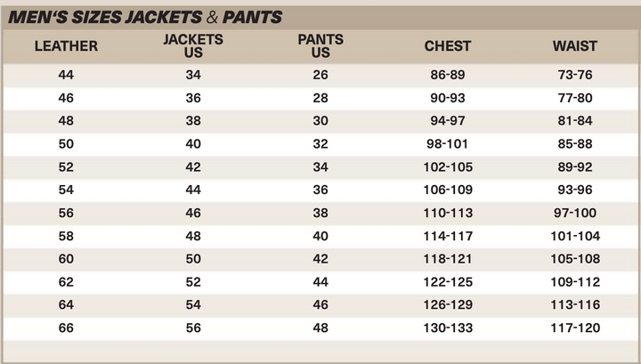Select waist range 81-84
This screenshot has width=641, height=364.
tap(574, 120)
